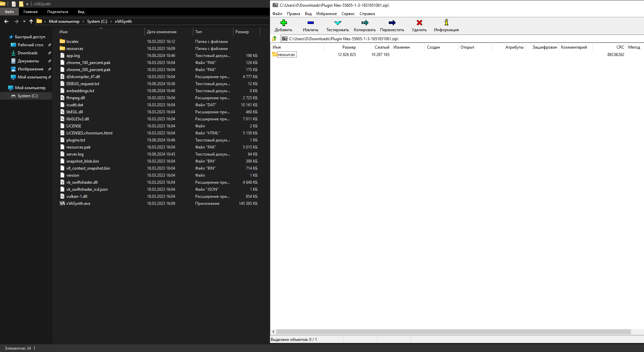Sort 7-Zip list by Сжатый column
644x352 pixels.
[x=382, y=47]
